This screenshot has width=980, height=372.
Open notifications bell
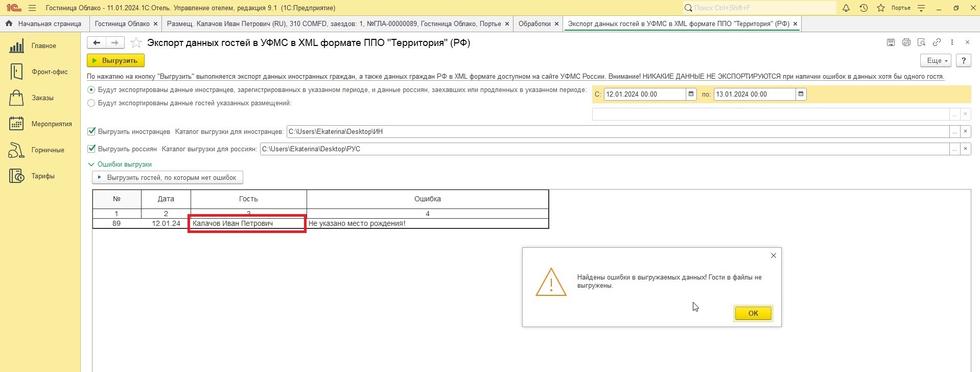(x=846, y=8)
